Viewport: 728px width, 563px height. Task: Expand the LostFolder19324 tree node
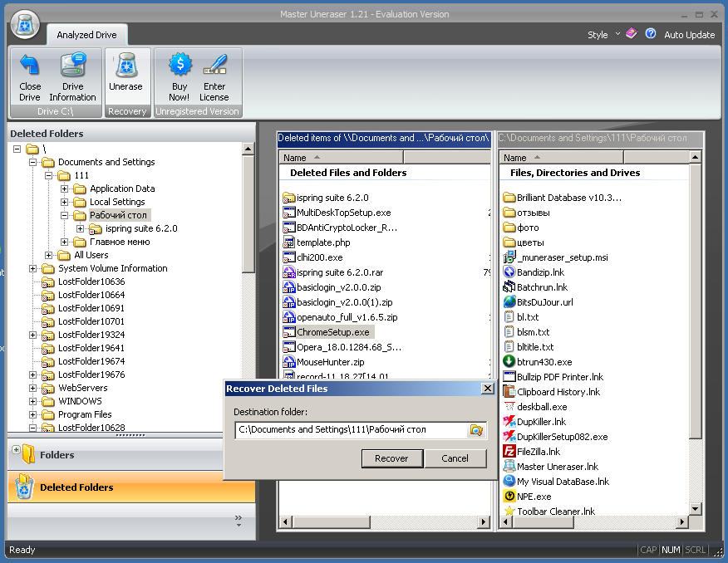pyautogui.click(x=33, y=335)
